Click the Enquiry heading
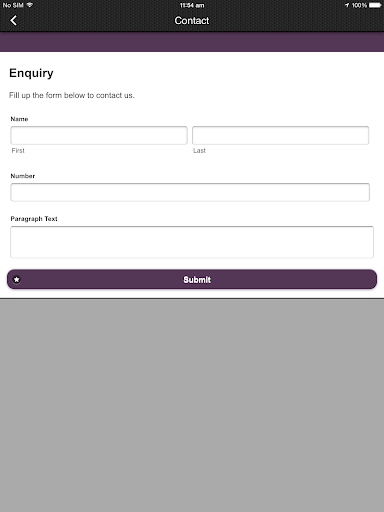The image size is (384, 512). click(31, 73)
